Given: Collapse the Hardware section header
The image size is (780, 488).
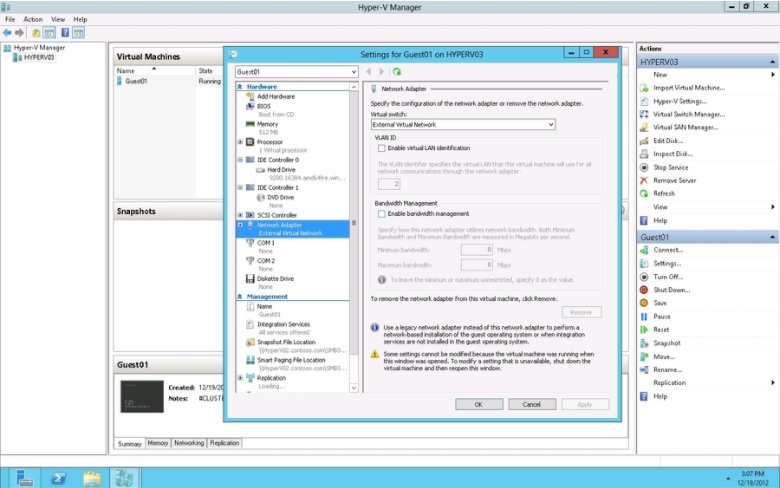Looking at the screenshot, I should pyautogui.click(x=240, y=87).
